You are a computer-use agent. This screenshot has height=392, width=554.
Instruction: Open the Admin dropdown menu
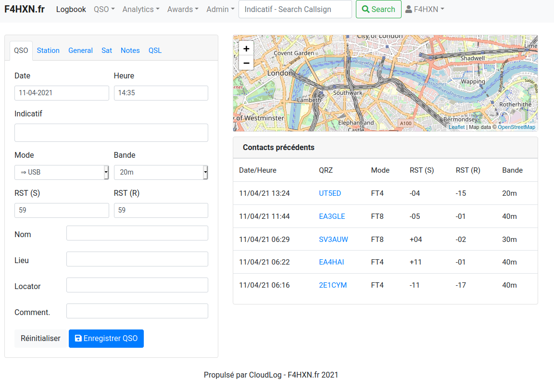220,9
